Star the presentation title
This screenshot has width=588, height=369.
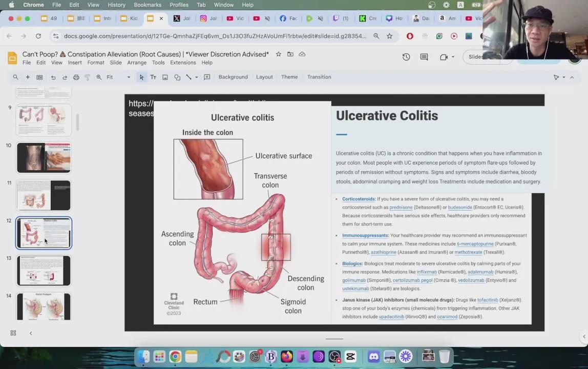click(278, 54)
